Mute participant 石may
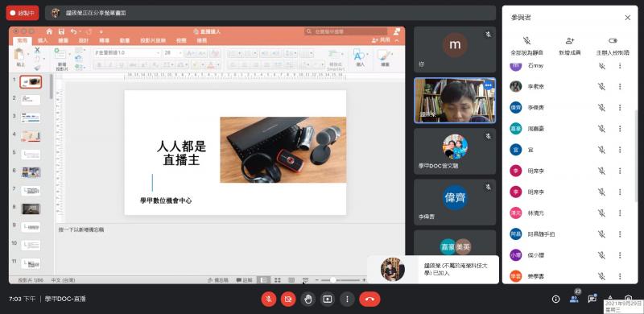The height and width of the screenshot is (314, 644). (x=601, y=66)
